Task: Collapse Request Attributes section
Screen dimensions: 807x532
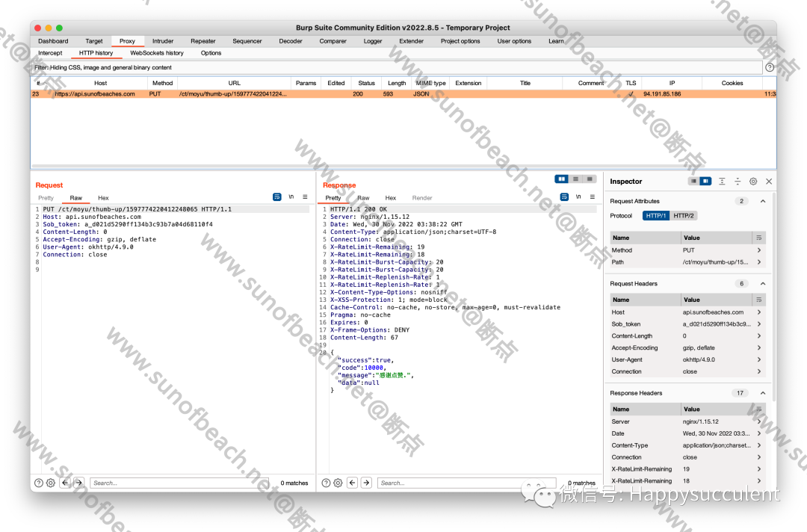Action: 763,201
